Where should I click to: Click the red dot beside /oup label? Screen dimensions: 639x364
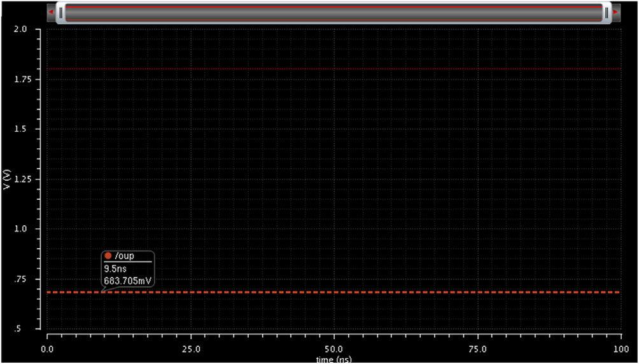point(108,255)
